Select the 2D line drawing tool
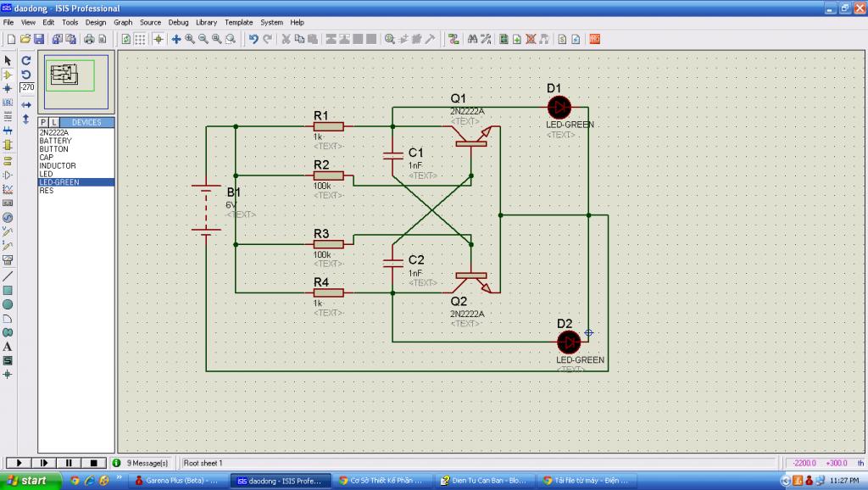 tap(8, 276)
